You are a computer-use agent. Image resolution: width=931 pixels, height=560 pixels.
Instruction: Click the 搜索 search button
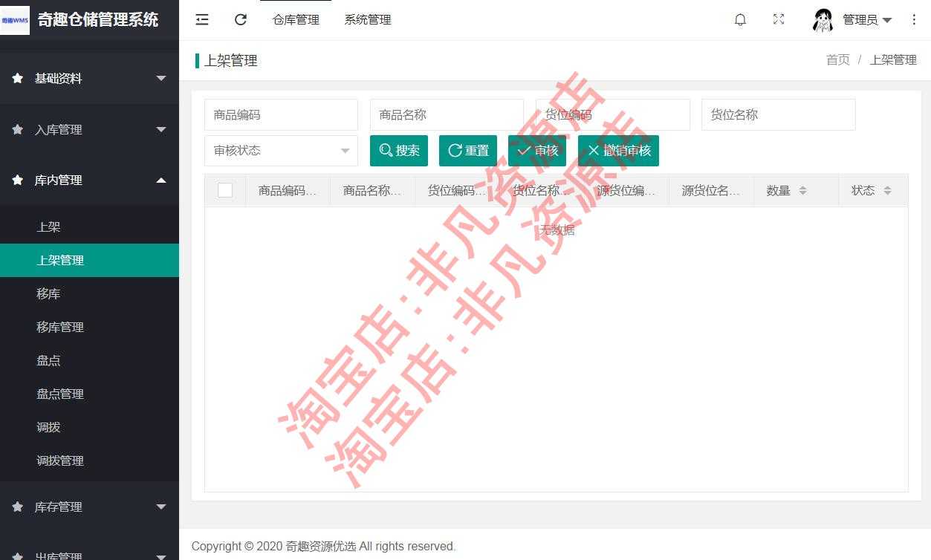398,151
